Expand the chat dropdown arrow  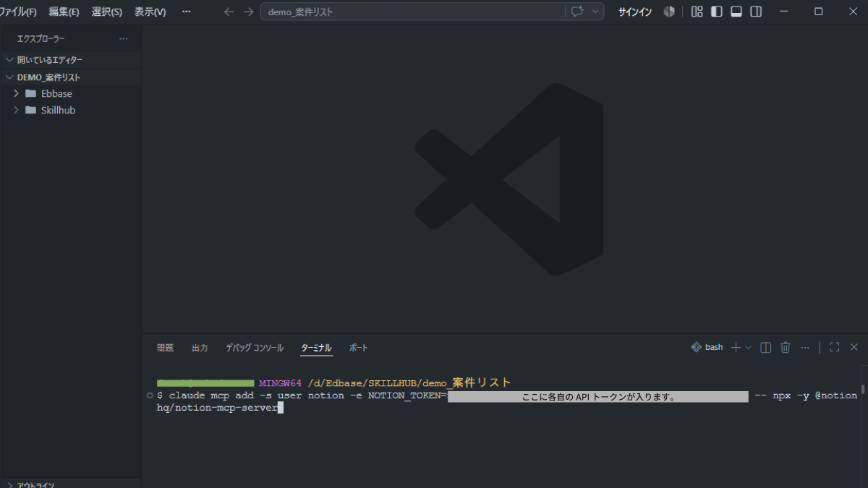(595, 12)
